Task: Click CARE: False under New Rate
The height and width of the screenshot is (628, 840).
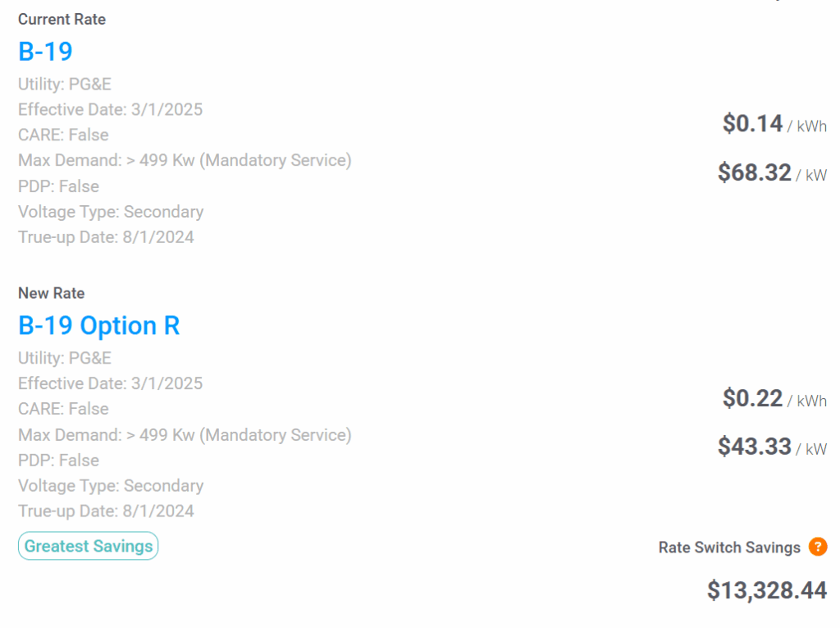Action: pyautogui.click(x=64, y=409)
